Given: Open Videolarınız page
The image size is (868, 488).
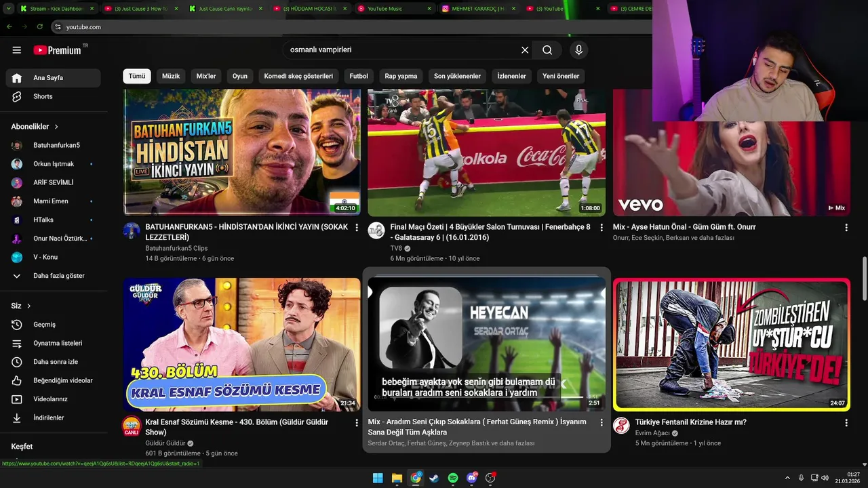Looking at the screenshot, I should [53, 399].
